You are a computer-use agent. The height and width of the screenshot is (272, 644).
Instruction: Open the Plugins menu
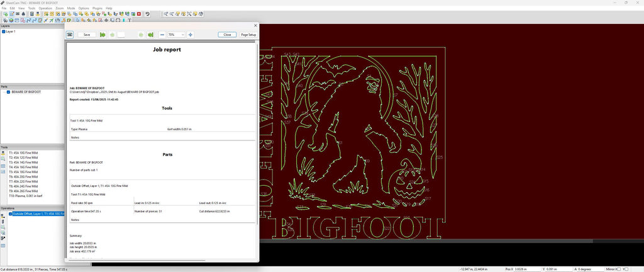tap(97, 8)
